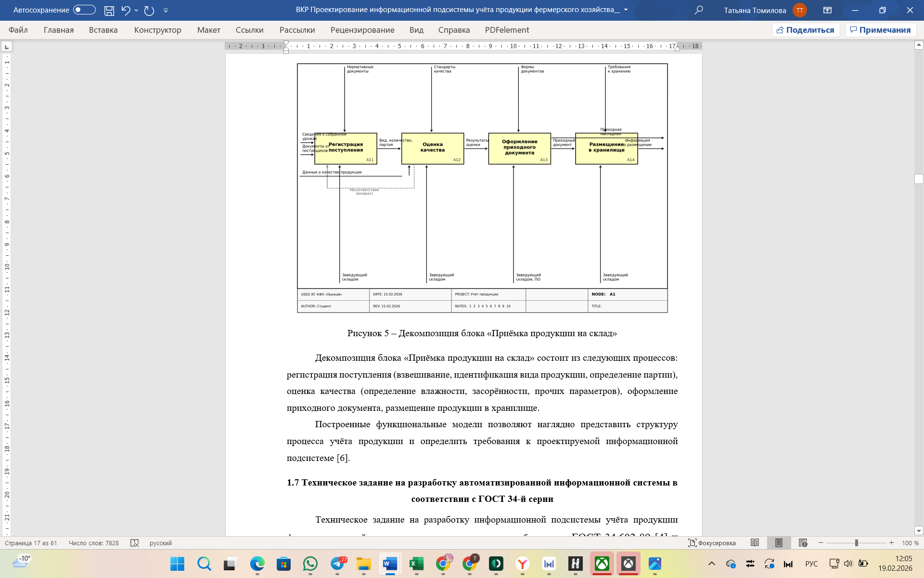Expand the Undo history dropdown arrow
924x578 pixels.
[137, 10]
